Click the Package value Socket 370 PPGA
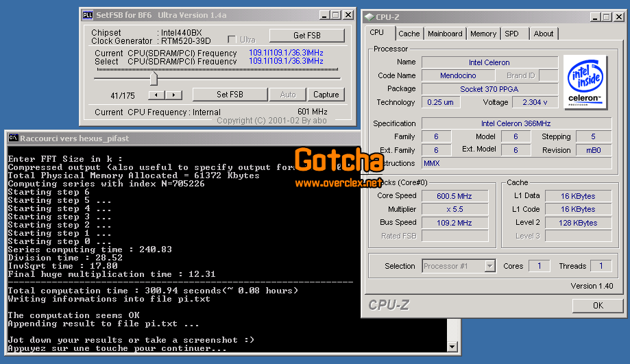The height and width of the screenshot is (364, 630). pos(489,89)
